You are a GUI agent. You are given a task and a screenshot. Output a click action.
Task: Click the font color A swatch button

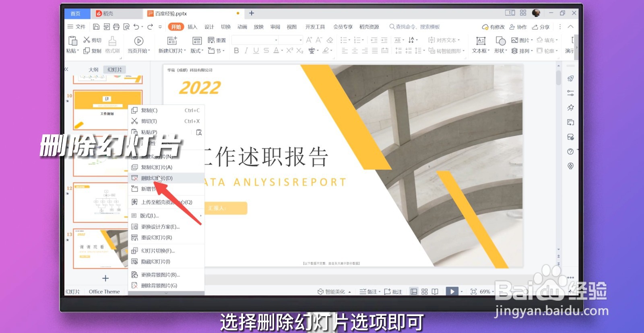[276, 51]
